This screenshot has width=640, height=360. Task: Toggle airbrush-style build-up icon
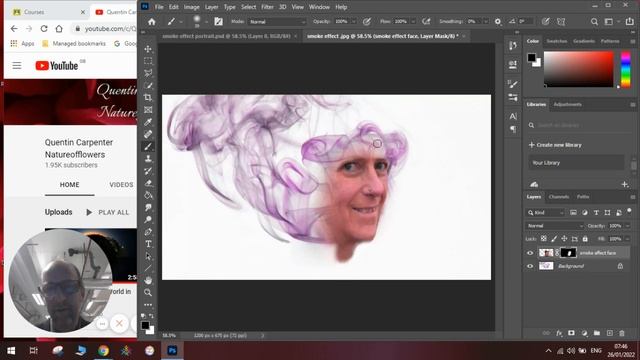click(426, 22)
